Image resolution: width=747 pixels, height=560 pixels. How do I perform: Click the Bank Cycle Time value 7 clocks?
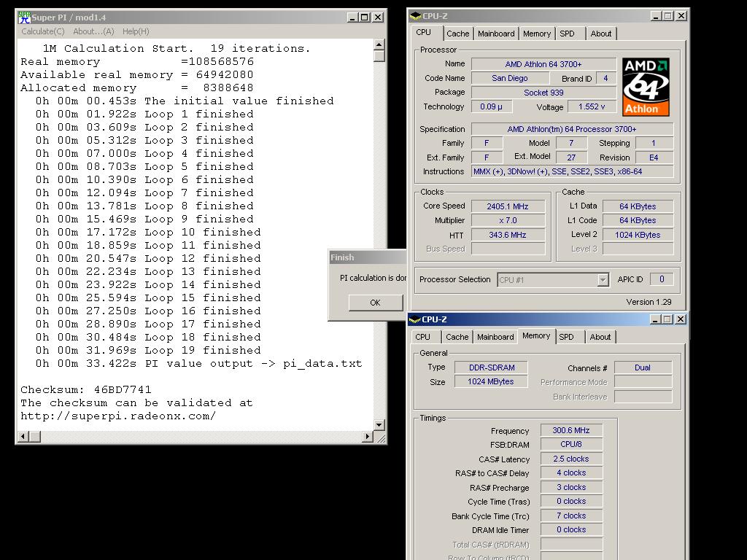tap(571, 516)
